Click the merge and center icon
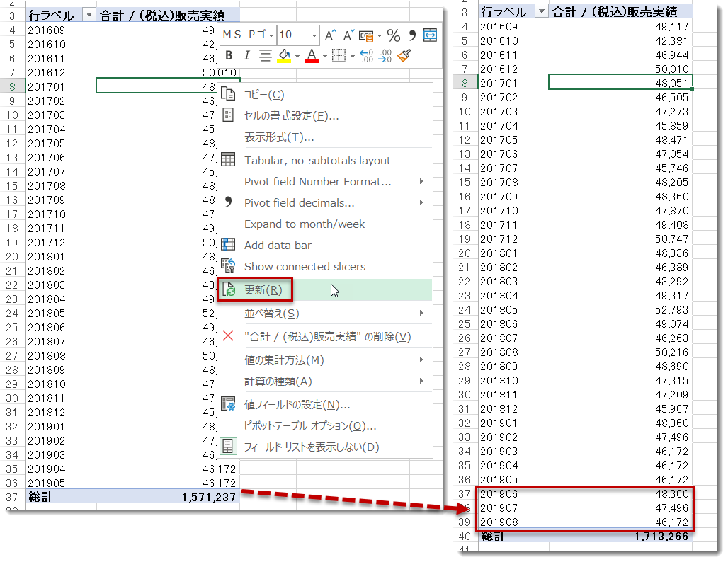Image resolution: width=728 pixels, height=562 pixels. 431,35
